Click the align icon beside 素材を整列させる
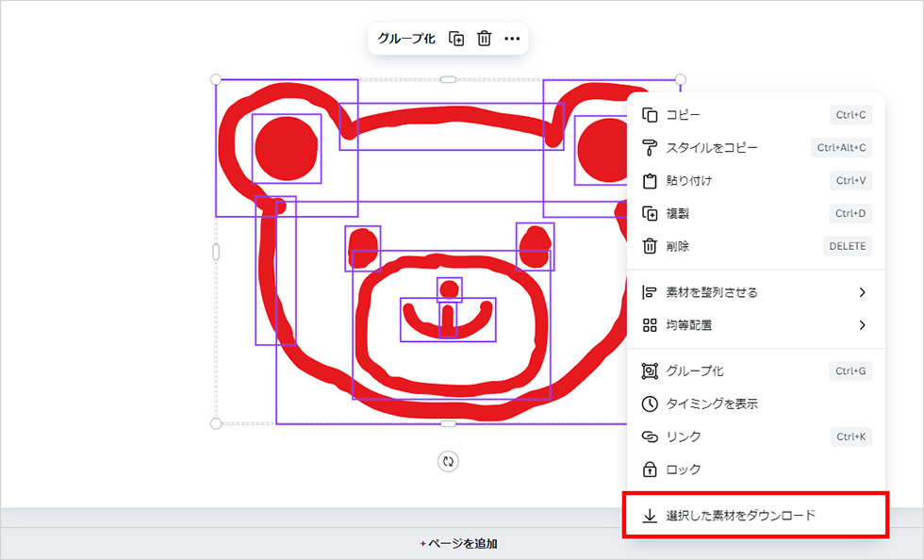Image resolution: width=924 pixels, height=560 pixels. [650, 292]
